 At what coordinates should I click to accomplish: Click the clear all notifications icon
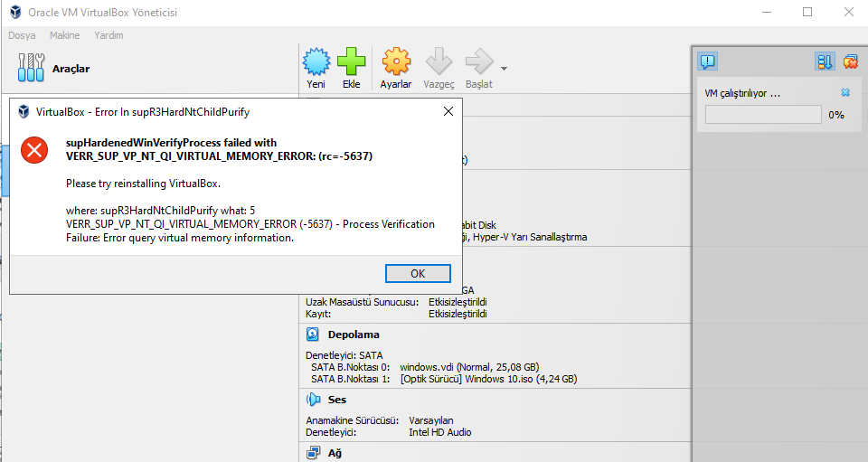pos(851,61)
